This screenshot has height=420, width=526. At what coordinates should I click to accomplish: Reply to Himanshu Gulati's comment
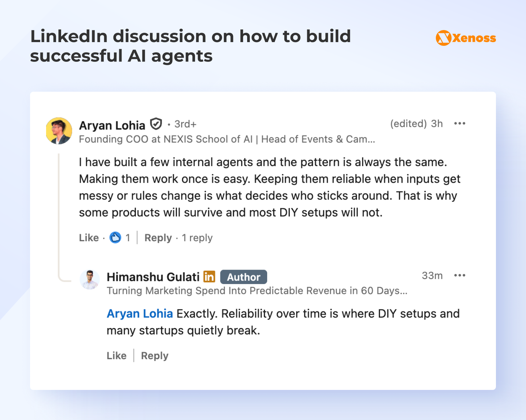tap(154, 356)
